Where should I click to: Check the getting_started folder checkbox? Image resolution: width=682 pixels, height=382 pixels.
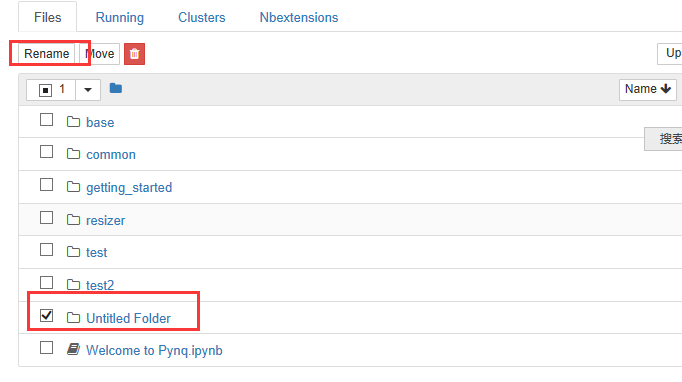pos(47,184)
